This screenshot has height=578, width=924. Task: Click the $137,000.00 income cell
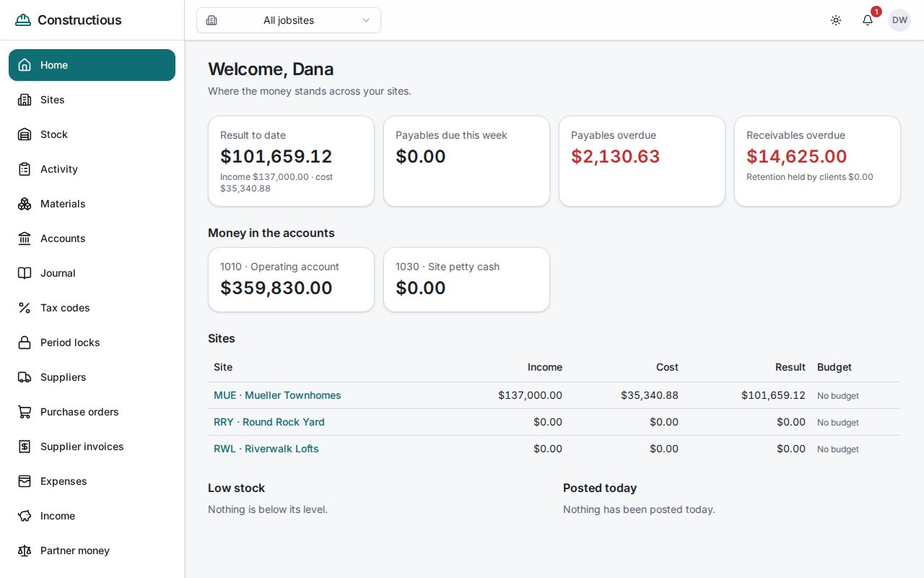[530, 395]
